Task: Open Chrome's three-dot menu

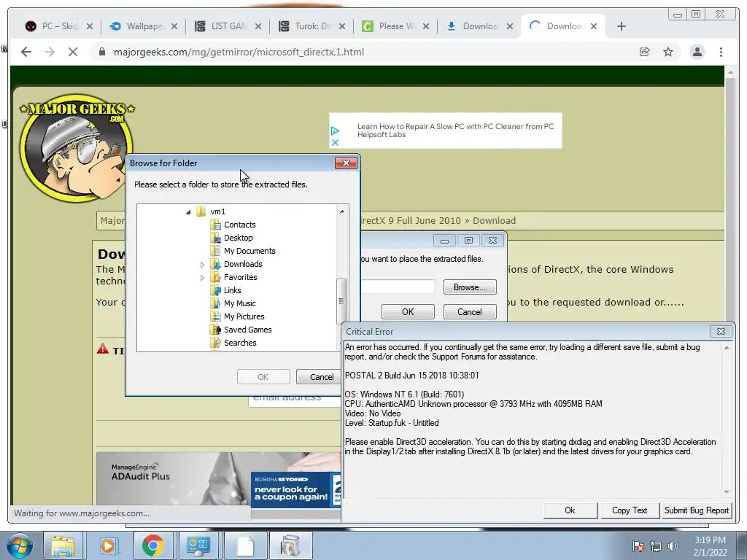Action: [721, 52]
